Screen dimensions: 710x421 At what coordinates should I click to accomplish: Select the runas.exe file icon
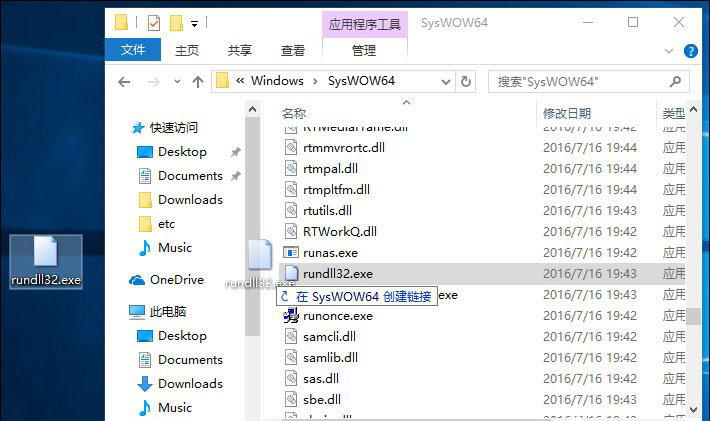pyautogui.click(x=291, y=254)
